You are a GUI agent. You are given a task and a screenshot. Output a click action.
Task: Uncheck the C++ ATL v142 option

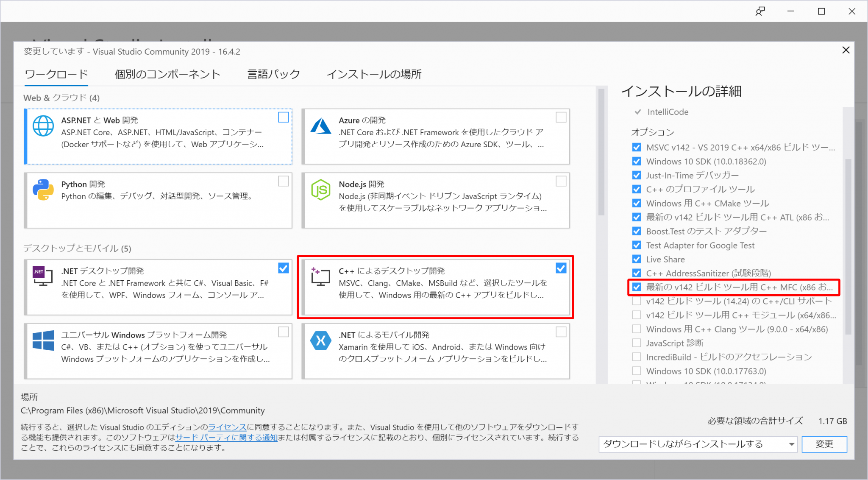click(637, 217)
